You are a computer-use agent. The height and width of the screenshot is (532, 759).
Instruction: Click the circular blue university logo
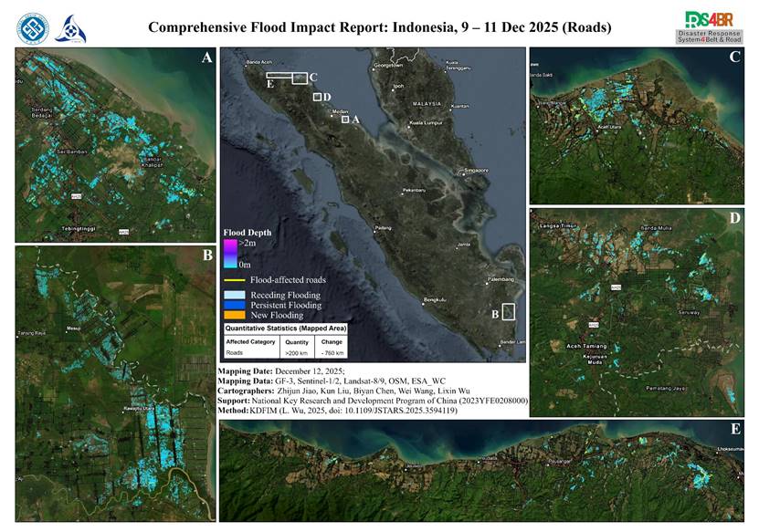click(x=33, y=27)
